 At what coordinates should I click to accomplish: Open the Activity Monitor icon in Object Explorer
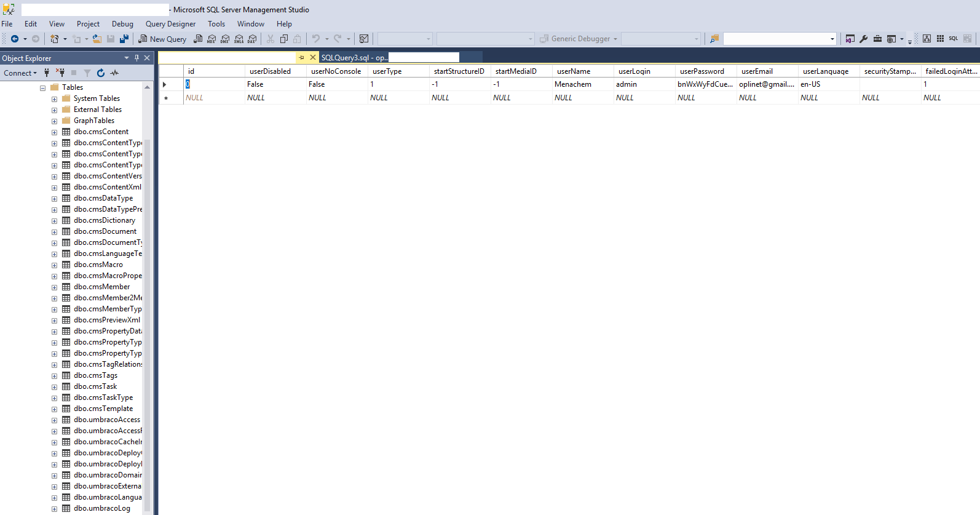click(114, 73)
